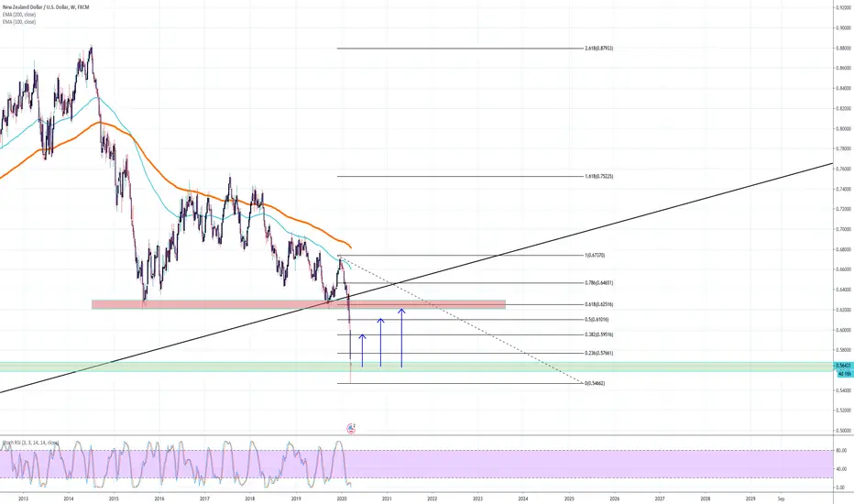The height and width of the screenshot is (504, 854).
Task: Click the 2014 label on the time axis
Action: pyautogui.click(x=69, y=499)
